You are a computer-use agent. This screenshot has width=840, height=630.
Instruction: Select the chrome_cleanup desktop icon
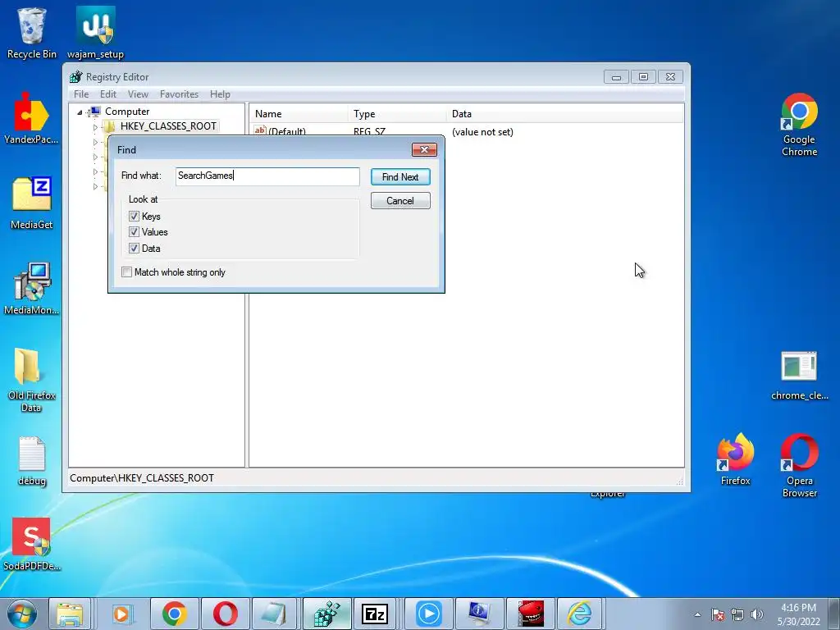click(x=799, y=375)
